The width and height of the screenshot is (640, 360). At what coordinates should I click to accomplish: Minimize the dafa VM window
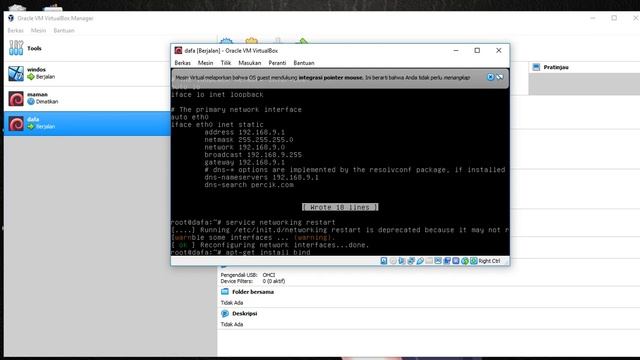[456, 50]
